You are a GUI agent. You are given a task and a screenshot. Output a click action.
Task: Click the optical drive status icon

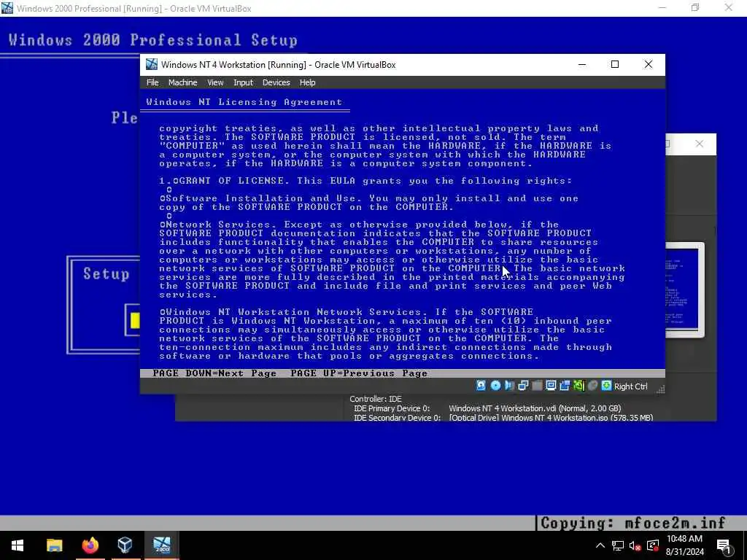tap(495, 386)
